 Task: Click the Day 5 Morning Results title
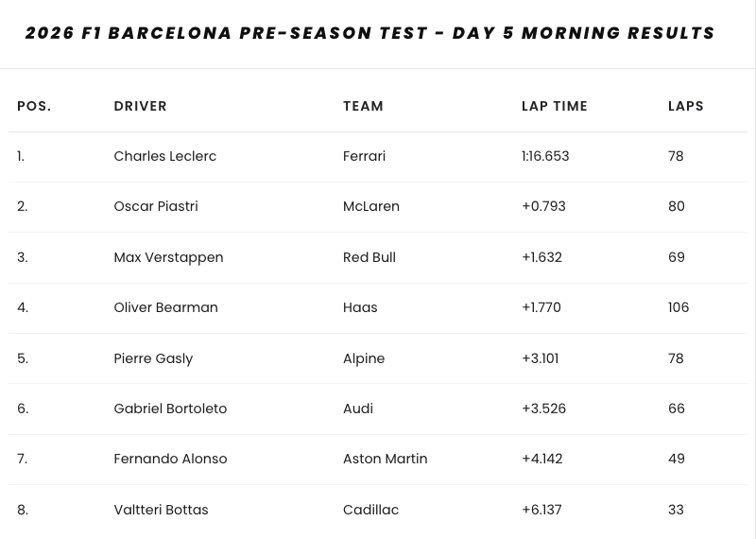[369, 33]
